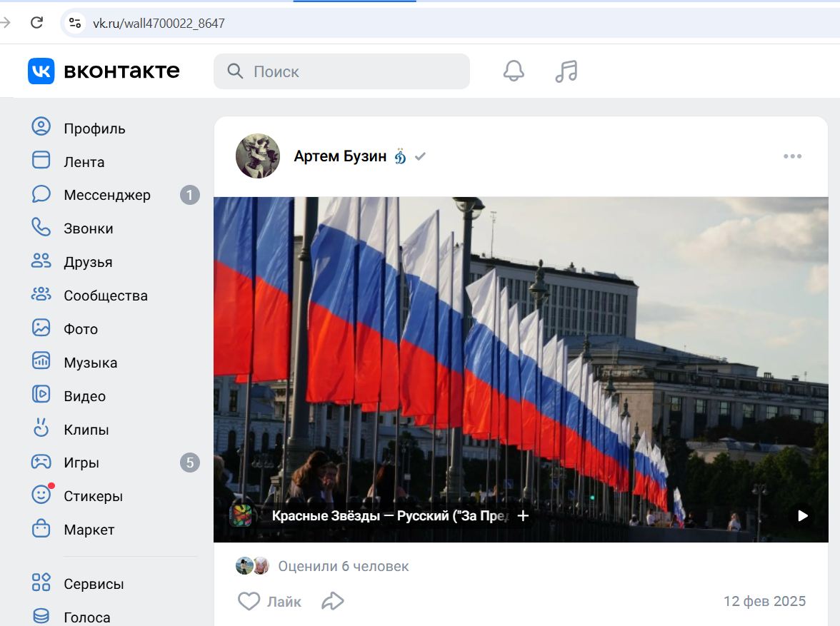Open Лента menu item
Screen dimensions: 840x626
pos(84,162)
